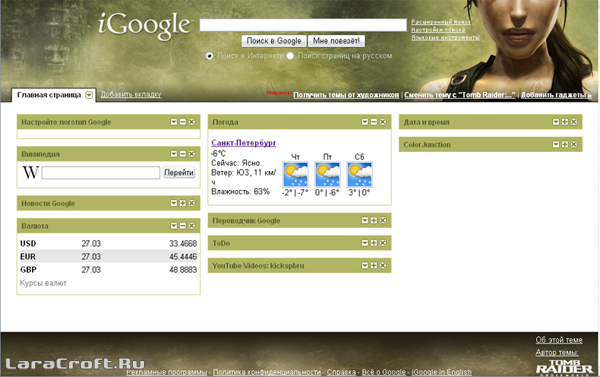This screenshot has width=600, height=377.
Task: Collapse the Погода weather gadget
Action: pyautogui.click(x=374, y=122)
